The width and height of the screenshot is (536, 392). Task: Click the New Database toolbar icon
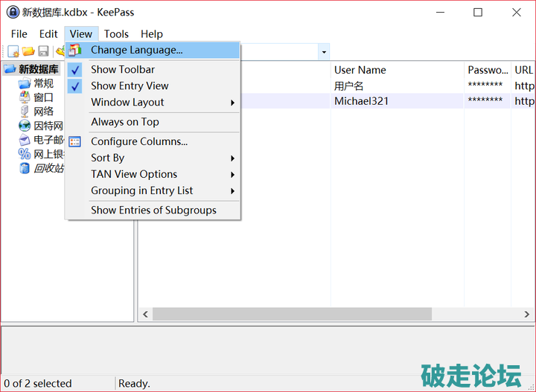(13, 51)
